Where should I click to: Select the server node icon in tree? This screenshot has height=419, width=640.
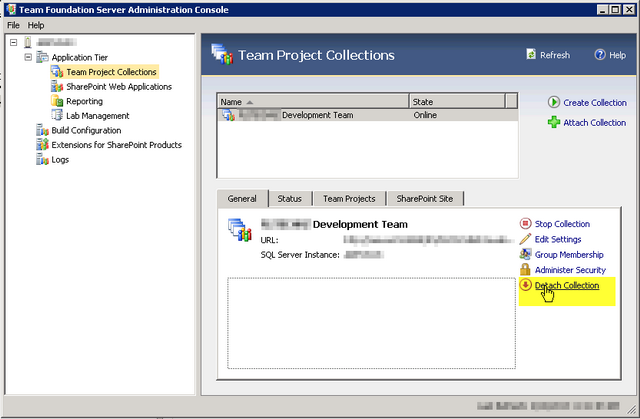(28, 42)
